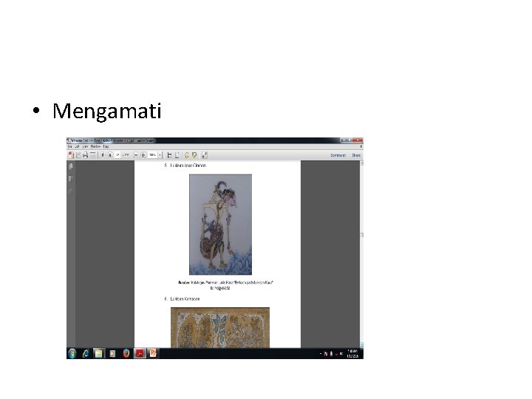Open the View menu
Image resolution: width=532 pixels, height=399 pixels.
coord(86,146)
